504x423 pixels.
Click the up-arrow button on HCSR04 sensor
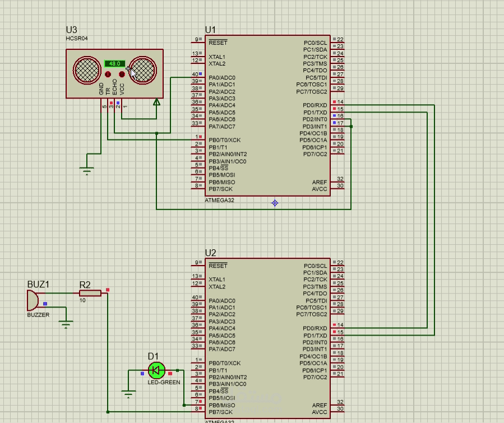coord(108,74)
